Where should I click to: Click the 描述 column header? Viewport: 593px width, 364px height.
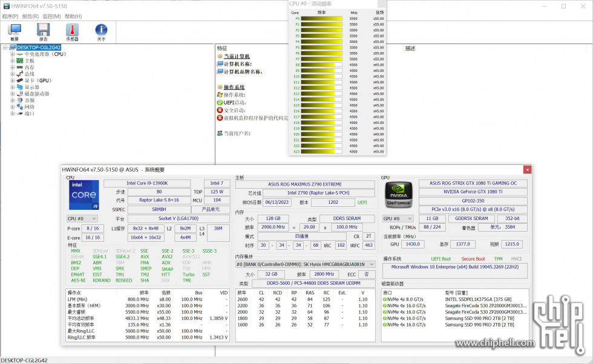(410, 48)
